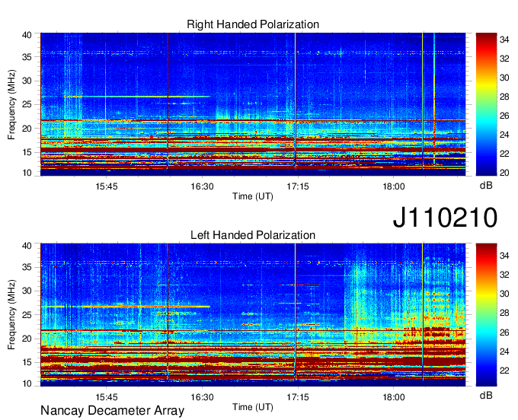
Task: Click the "Left Handed Polarization" plot title
Action: pyautogui.click(x=253, y=235)
